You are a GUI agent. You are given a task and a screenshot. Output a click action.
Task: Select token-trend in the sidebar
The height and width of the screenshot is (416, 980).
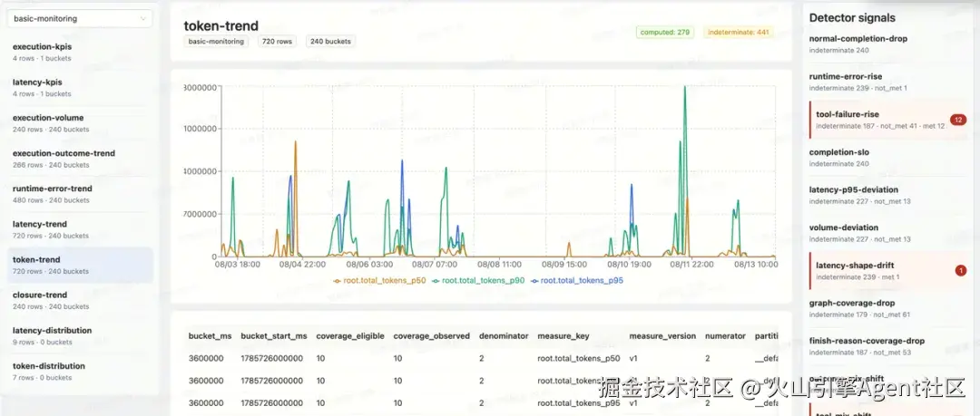click(x=79, y=265)
